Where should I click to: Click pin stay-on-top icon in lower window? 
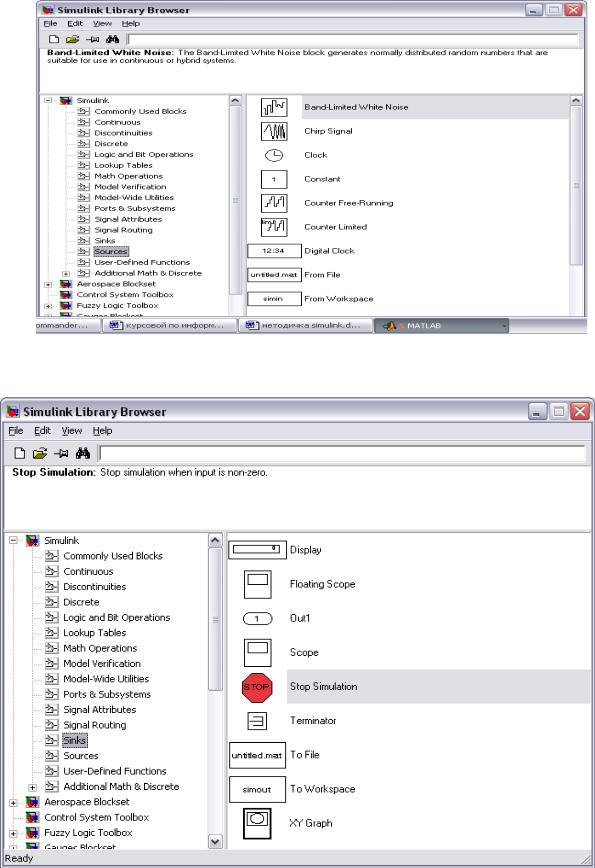pos(61,453)
